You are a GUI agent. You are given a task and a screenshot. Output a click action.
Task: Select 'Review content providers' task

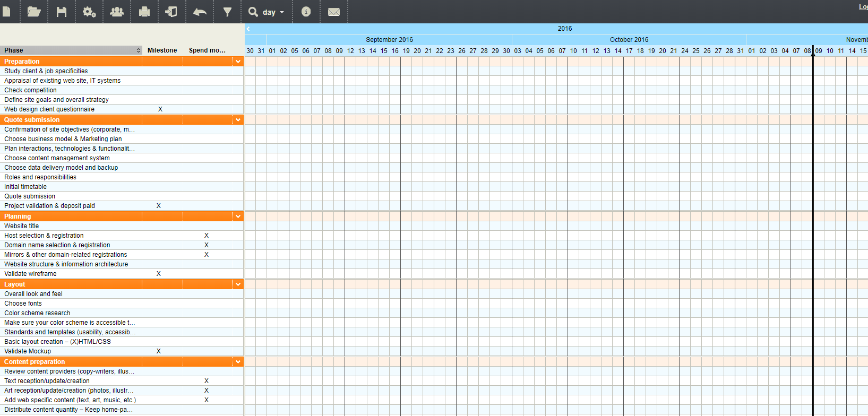coord(70,371)
